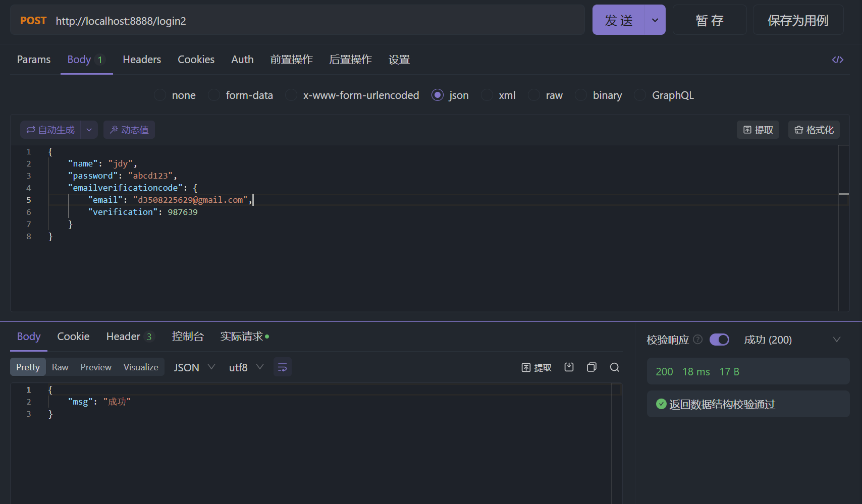The image size is (862, 504).
Task: Open the response Cookie tab
Action: (73, 337)
